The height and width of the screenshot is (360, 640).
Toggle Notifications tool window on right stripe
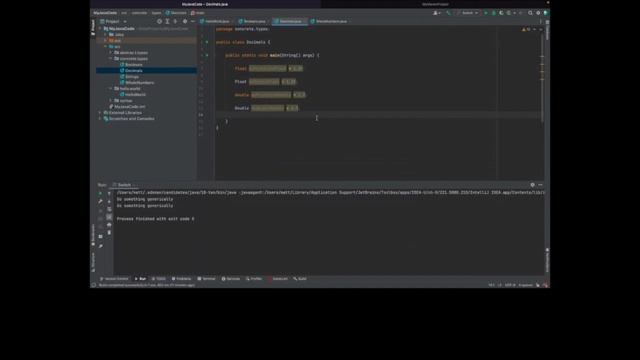pyautogui.click(x=547, y=260)
